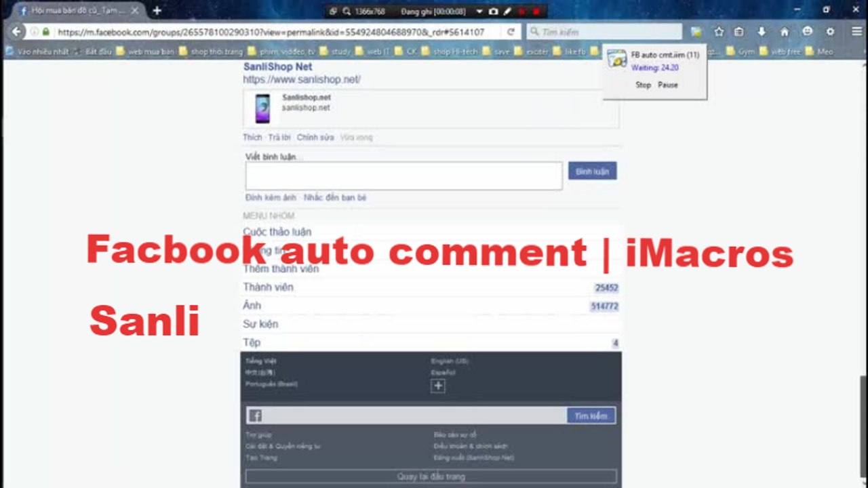Open the SanliShop Net profile link
Screen dimensions: 868x488
(x=277, y=66)
